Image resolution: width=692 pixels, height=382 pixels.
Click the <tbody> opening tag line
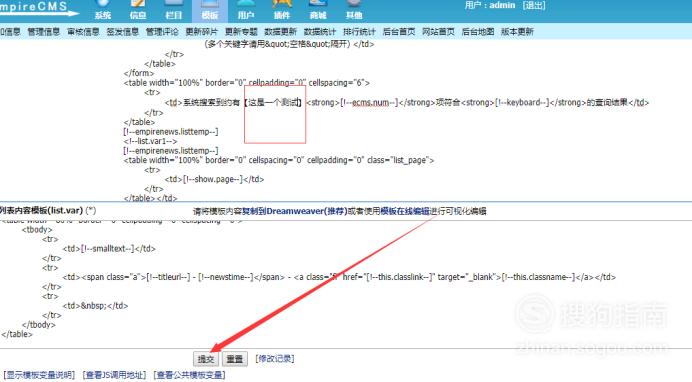point(37,230)
